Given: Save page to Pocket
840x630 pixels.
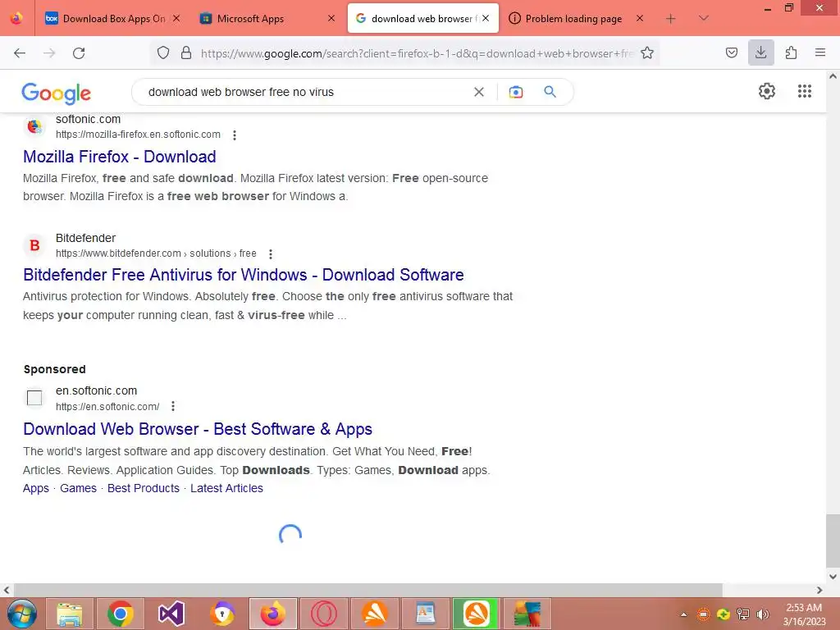Looking at the screenshot, I should click(731, 53).
